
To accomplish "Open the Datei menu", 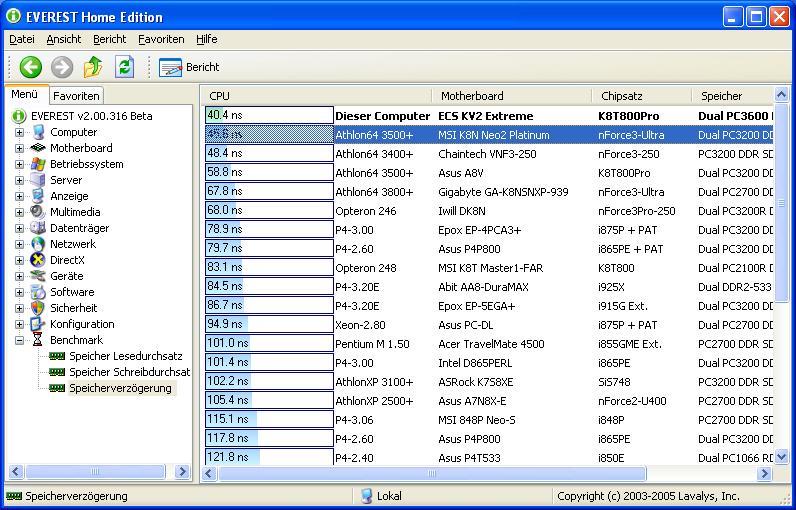I will click(22, 39).
